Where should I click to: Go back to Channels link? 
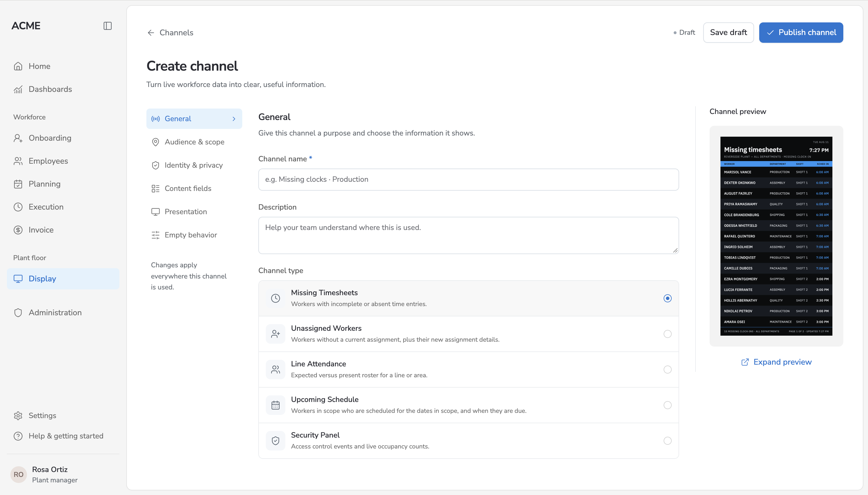(170, 33)
